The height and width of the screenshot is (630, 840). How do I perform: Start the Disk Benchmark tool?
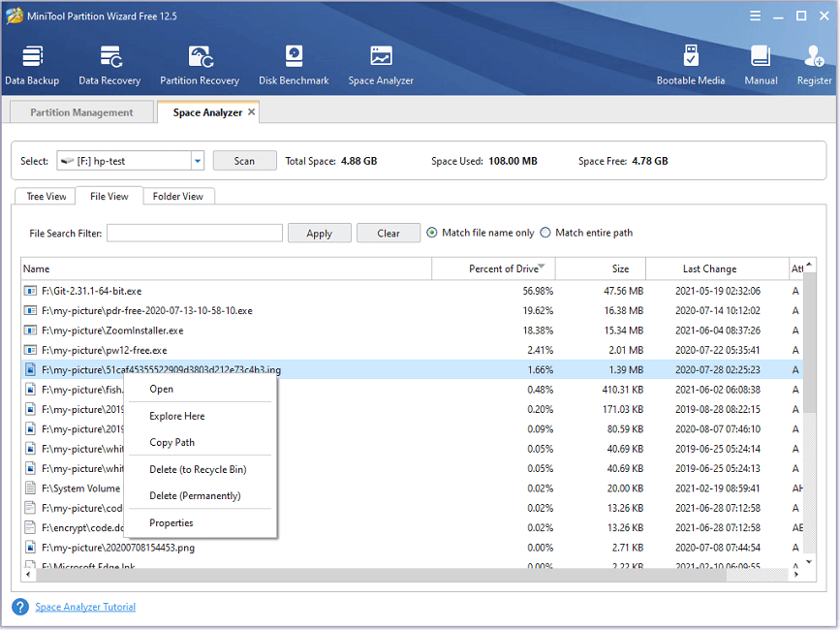click(x=294, y=65)
